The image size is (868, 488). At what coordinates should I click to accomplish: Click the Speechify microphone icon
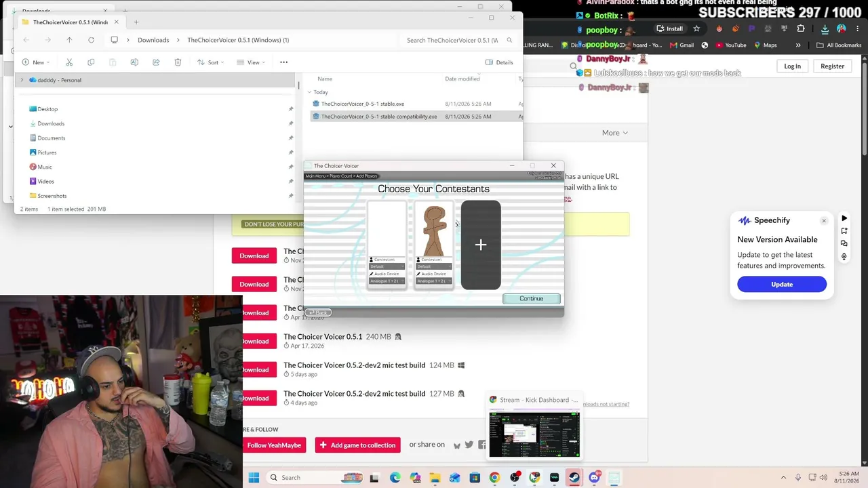click(844, 256)
